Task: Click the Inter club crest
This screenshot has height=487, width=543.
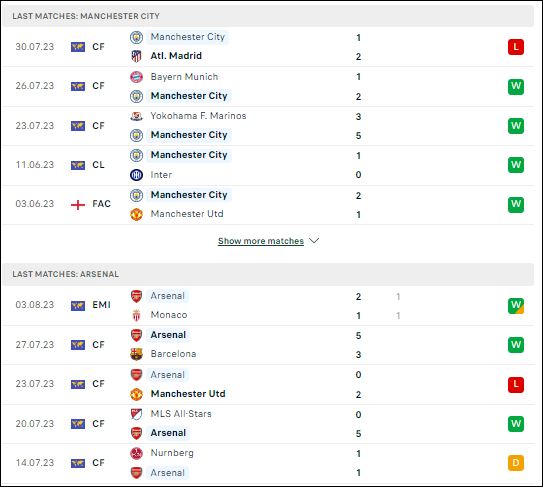Action: 136,175
